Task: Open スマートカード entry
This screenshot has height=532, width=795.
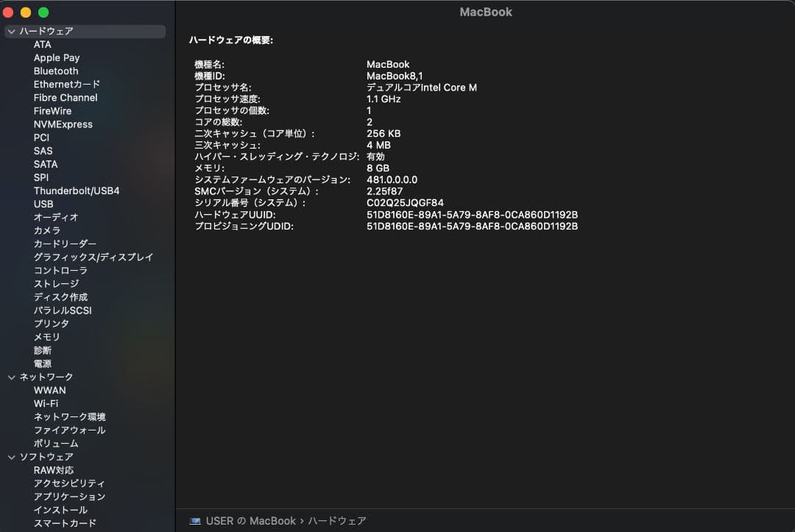Action: (x=65, y=523)
